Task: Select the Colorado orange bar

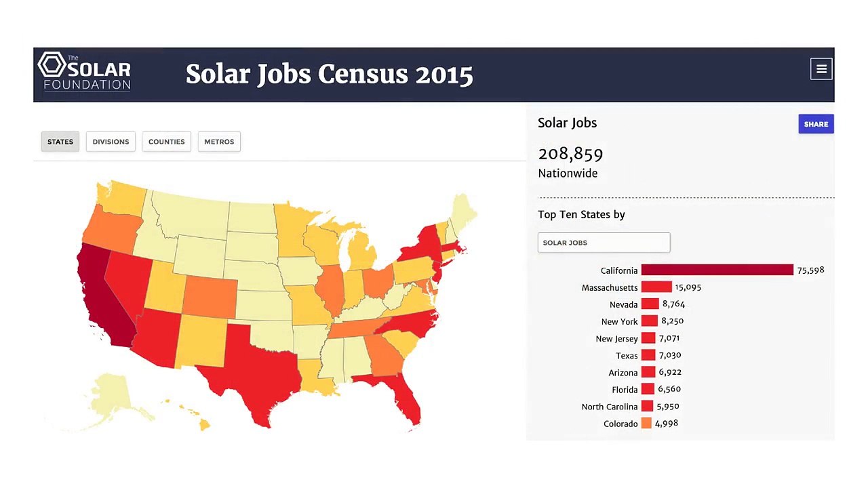Action: coord(646,424)
